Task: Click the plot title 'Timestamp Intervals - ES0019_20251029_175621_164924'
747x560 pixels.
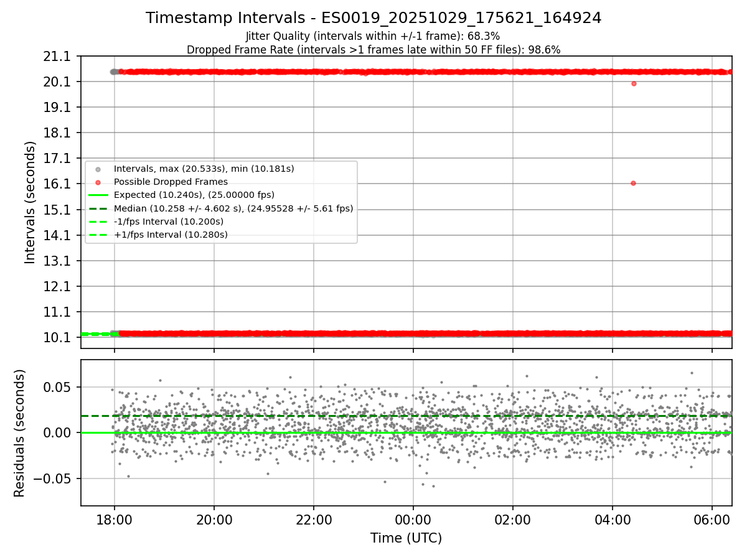Action: [x=374, y=18]
